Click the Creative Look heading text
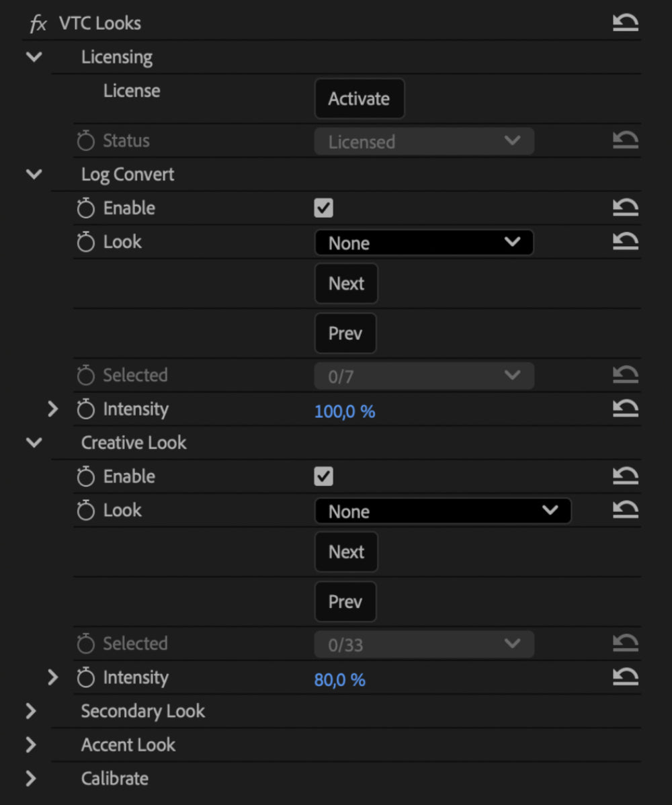 [x=134, y=443]
